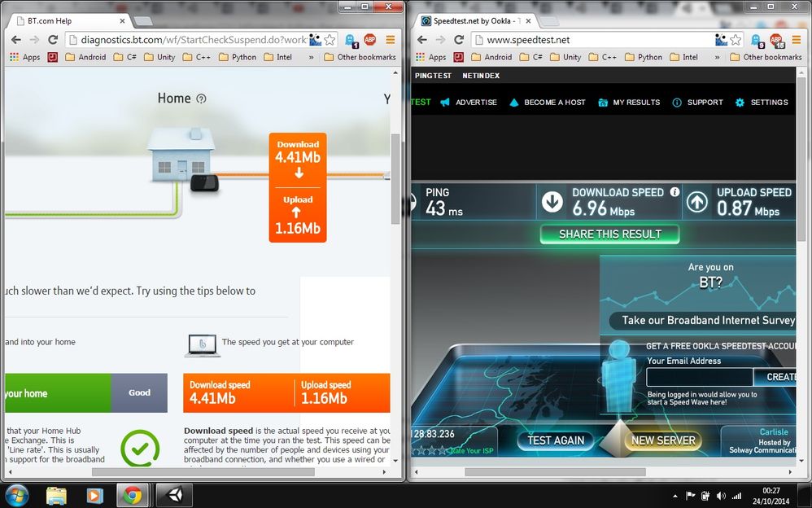Click NEW SERVER button
Viewport: 812px width, 508px height.
[x=663, y=440]
